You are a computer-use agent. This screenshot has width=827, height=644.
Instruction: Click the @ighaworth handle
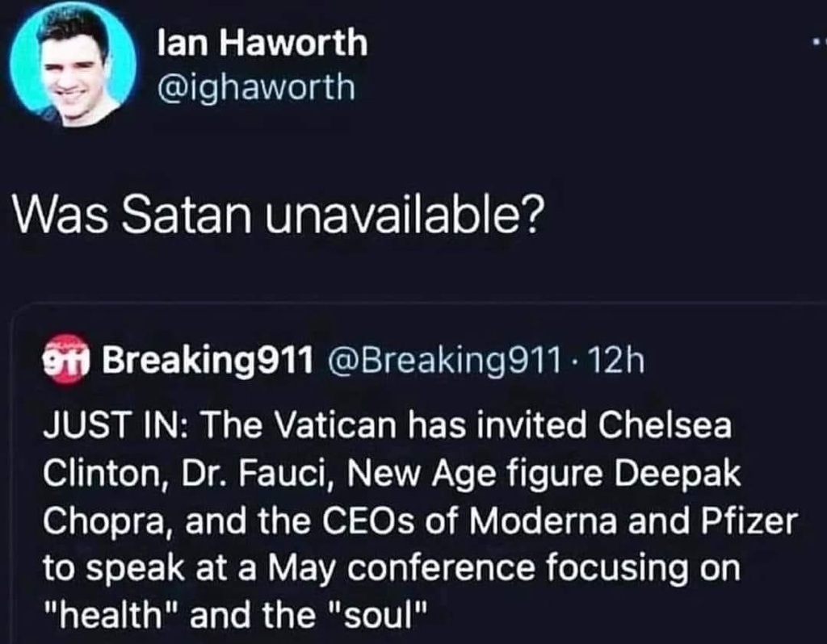257,86
